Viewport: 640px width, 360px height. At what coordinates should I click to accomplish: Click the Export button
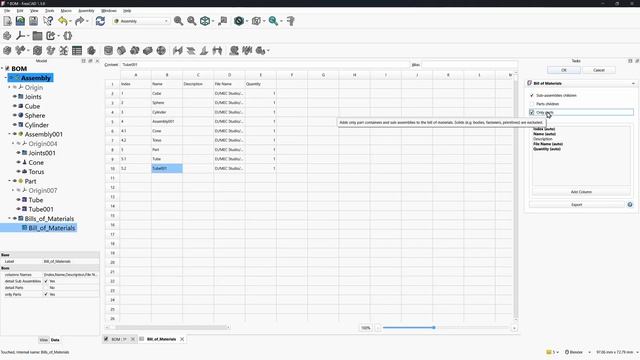pyautogui.click(x=577, y=204)
